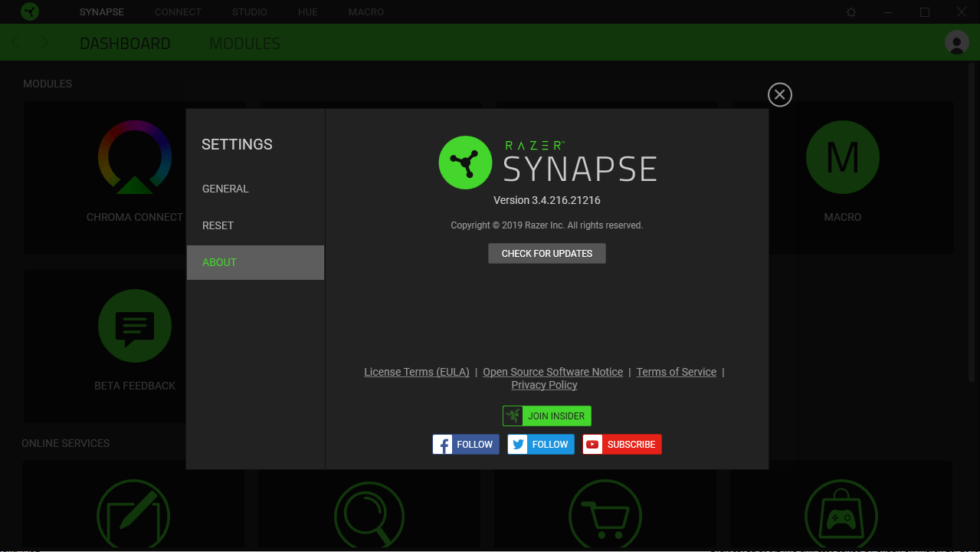
Task: Open the Macro module icon
Action: (x=843, y=157)
